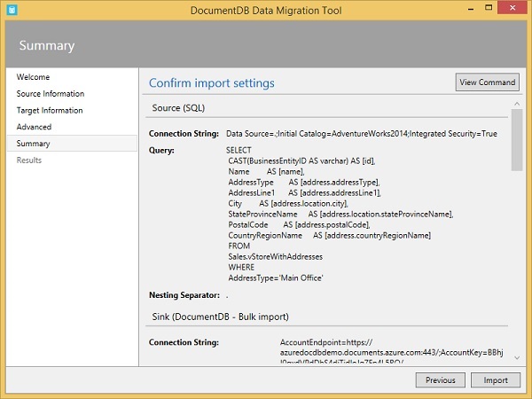Click the scrollbar up arrow

517,103
